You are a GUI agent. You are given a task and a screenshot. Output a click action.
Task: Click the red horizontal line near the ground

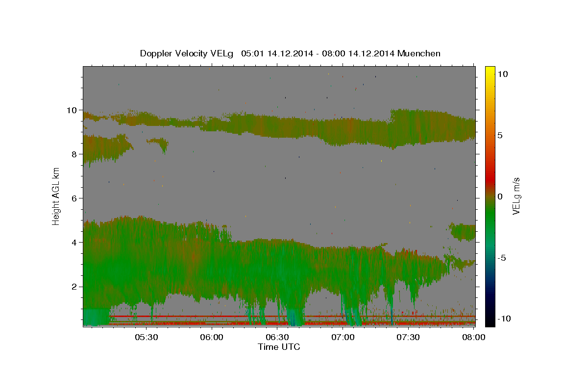293,317
